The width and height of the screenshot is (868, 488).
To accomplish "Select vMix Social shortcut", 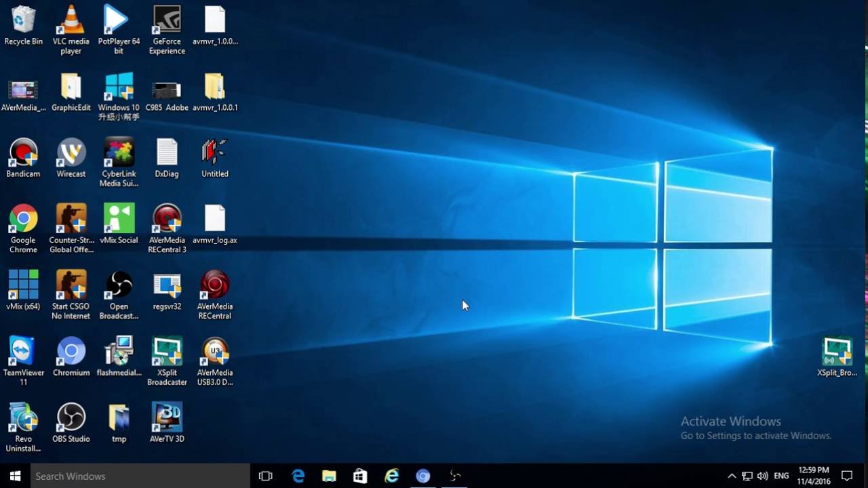I will (119, 224).
